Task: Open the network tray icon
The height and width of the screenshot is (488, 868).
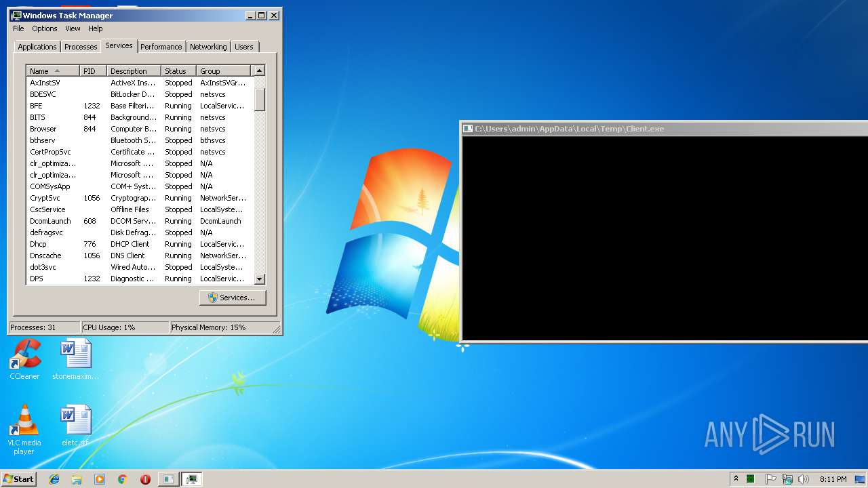Action: point(787,479)
